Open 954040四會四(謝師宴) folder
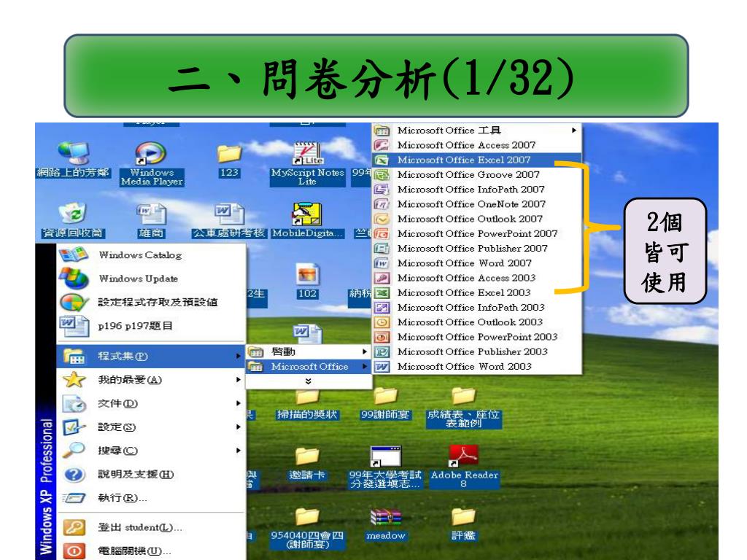The image size is (747, 560). [307, 529]
